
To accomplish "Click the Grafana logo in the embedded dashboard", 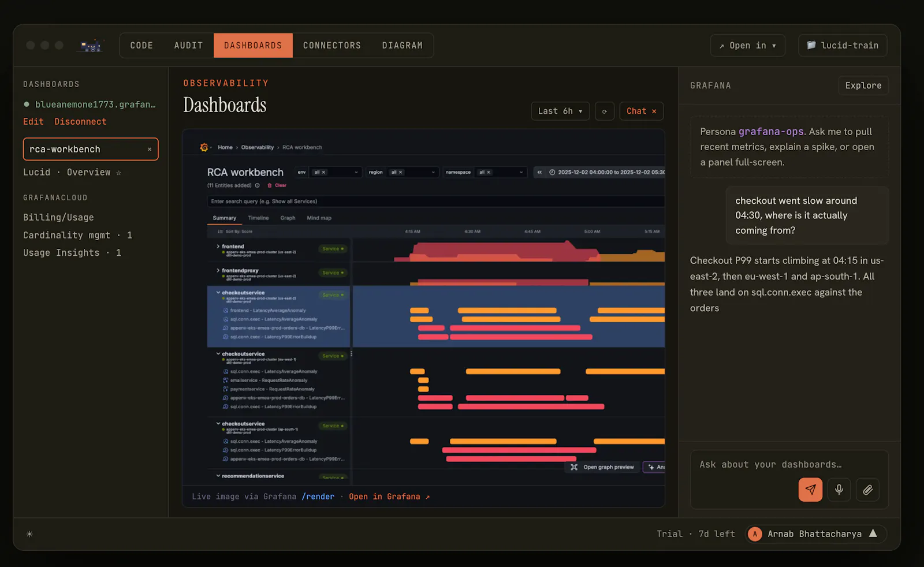I will [204, 147].
